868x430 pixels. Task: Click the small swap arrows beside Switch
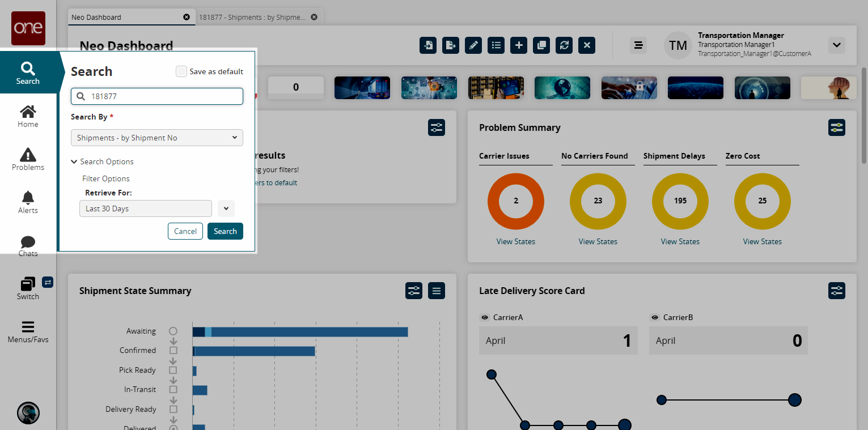pyautogui.click(x=48, y=282)
